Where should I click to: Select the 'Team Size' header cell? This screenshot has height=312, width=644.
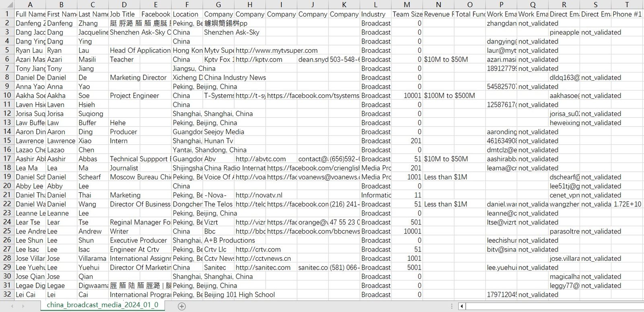point(407,14)
